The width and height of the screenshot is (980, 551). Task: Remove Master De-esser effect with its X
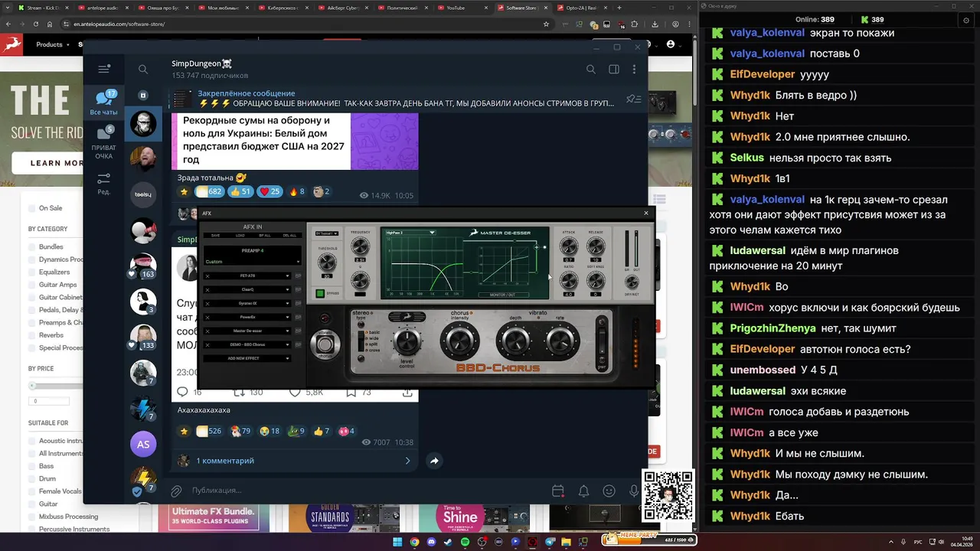click(207, 331)
